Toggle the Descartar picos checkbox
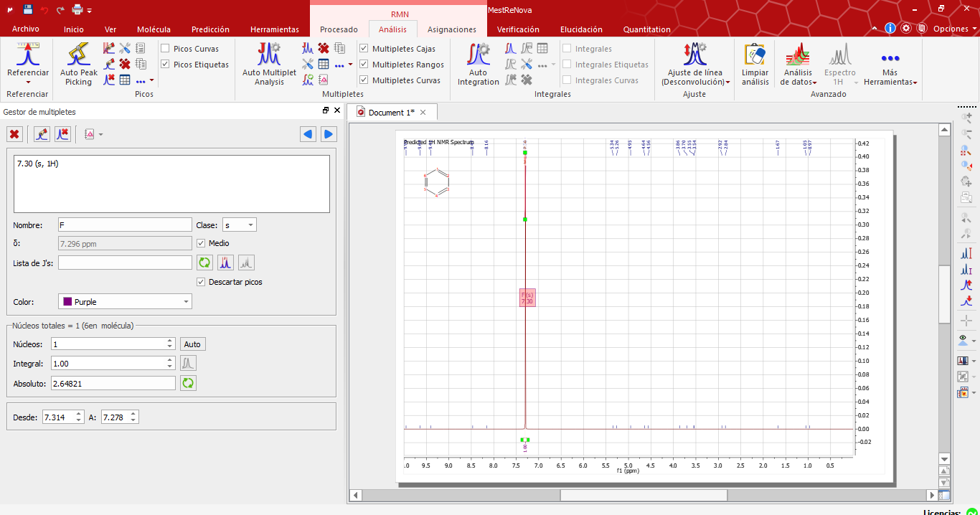Screen dimensions: 980x515 [201, 282]
